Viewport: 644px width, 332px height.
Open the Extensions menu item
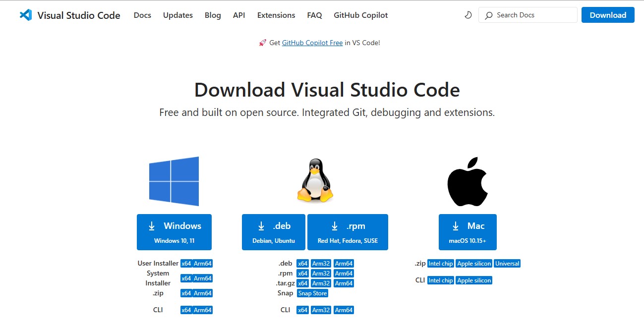coord(276,15)
